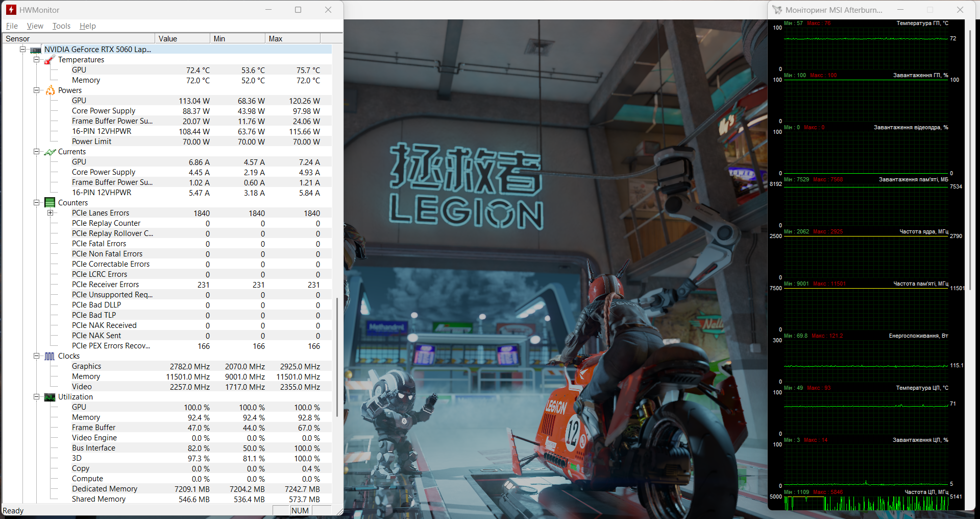The height and width of the screenshot is (519, 980).
Task: Open the Tools menu
Action: [61, 26]
